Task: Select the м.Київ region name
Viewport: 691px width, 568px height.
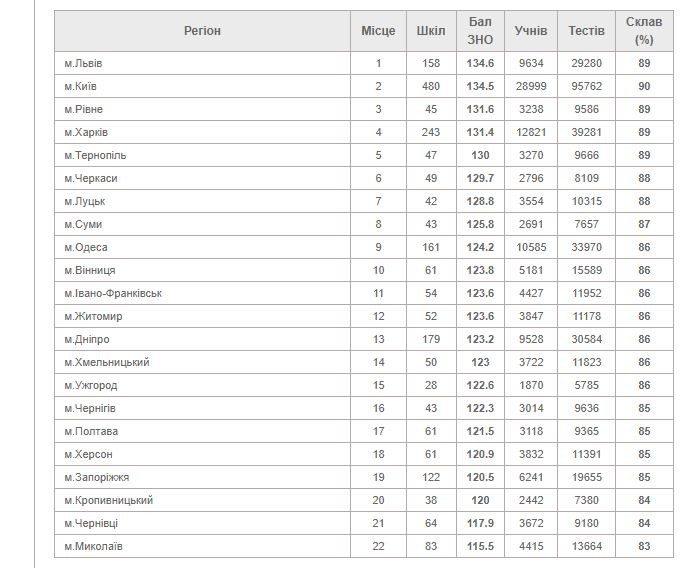Action: 80,87
